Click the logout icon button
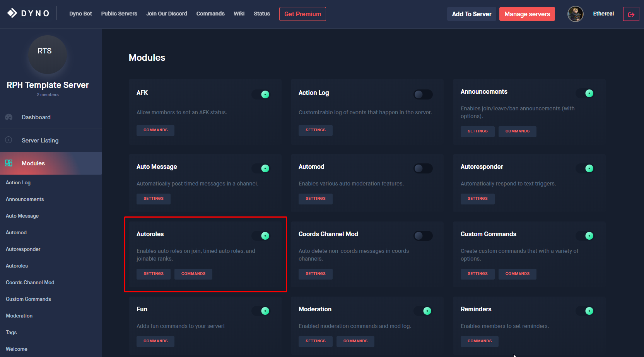This screenshot has width=644, height=357. tap(631, 14)
